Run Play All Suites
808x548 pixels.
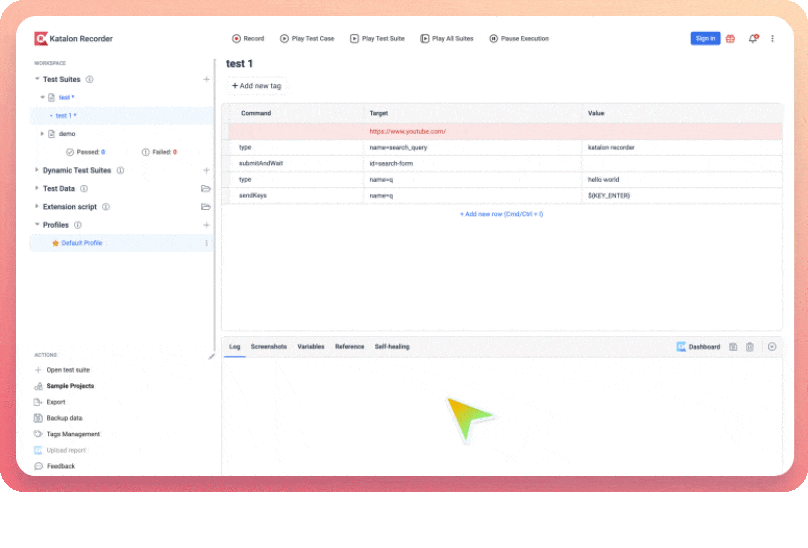pyautogui.click(x=447, y=39)
